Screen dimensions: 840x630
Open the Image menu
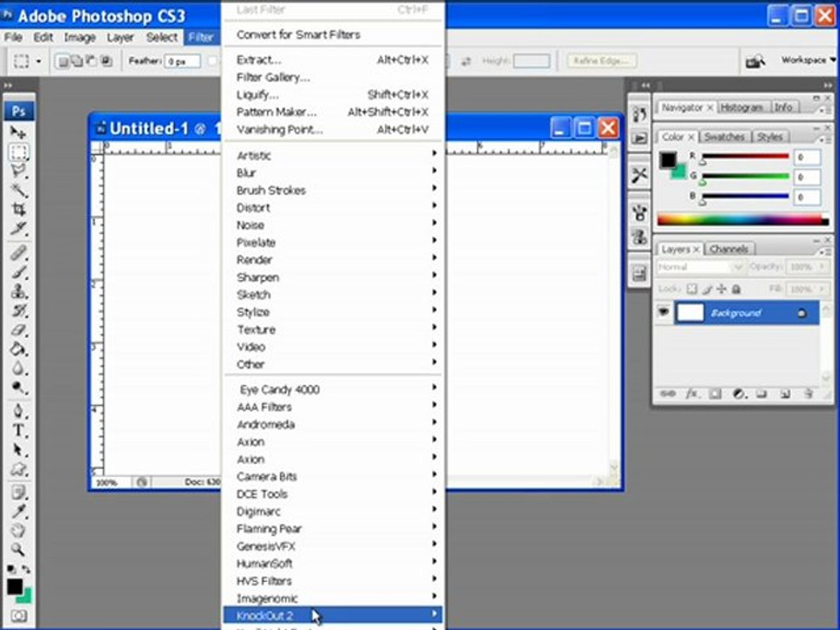[x=80, y=37]
